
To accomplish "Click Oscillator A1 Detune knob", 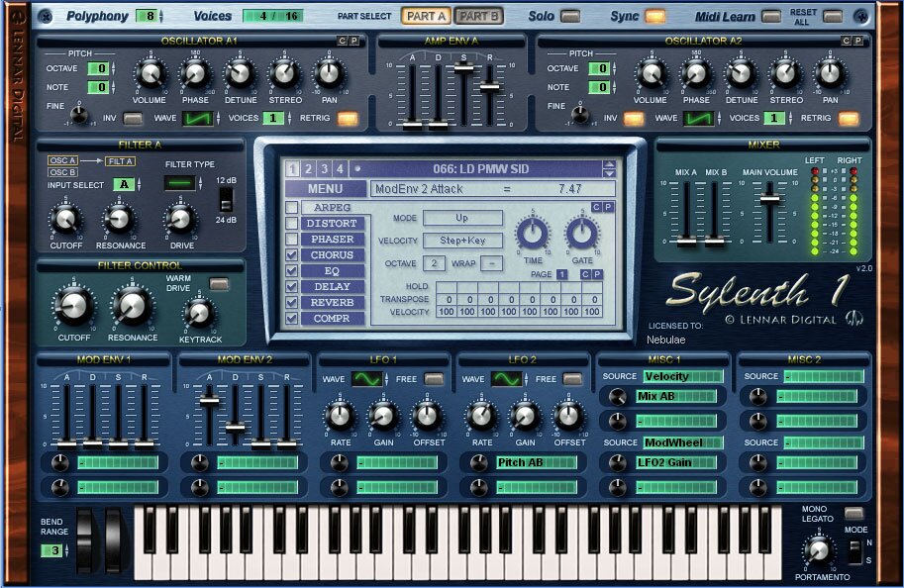I will pos(240,74).
